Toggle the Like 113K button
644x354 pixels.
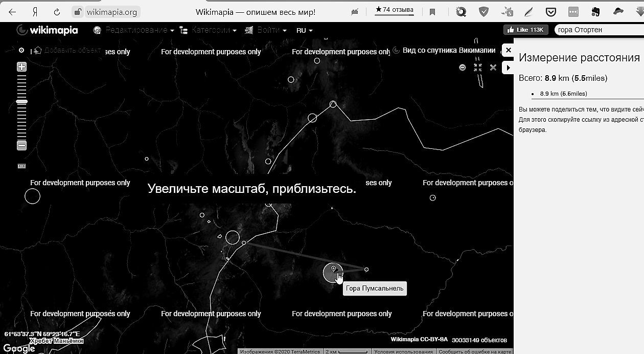[525, 30]
